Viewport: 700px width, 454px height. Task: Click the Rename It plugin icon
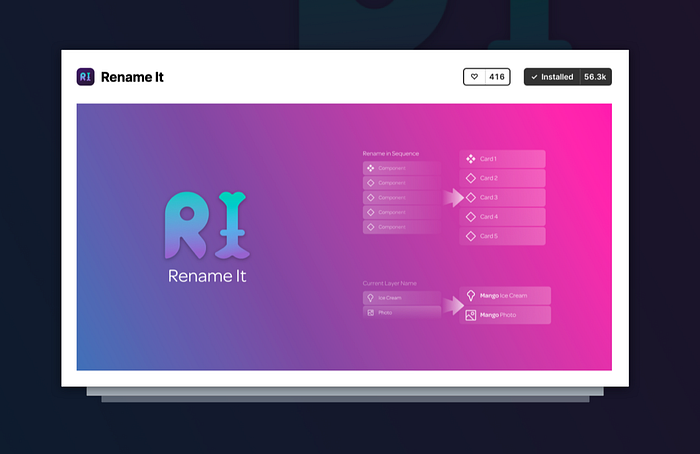(85, 77)
